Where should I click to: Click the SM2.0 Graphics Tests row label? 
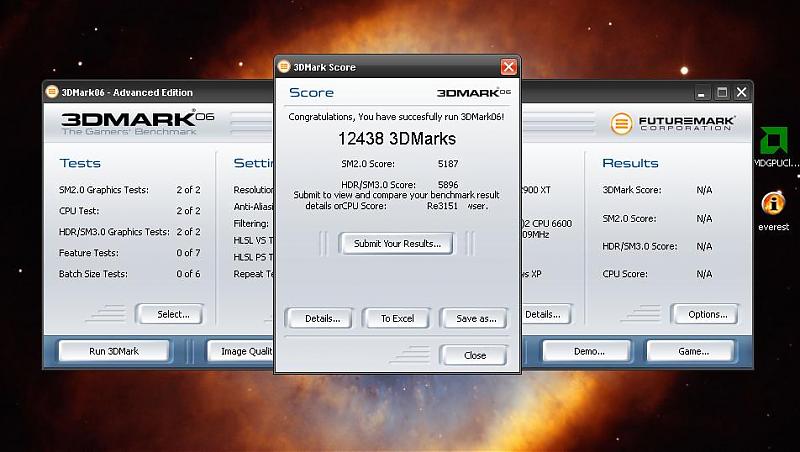click(x=104, y=190)
